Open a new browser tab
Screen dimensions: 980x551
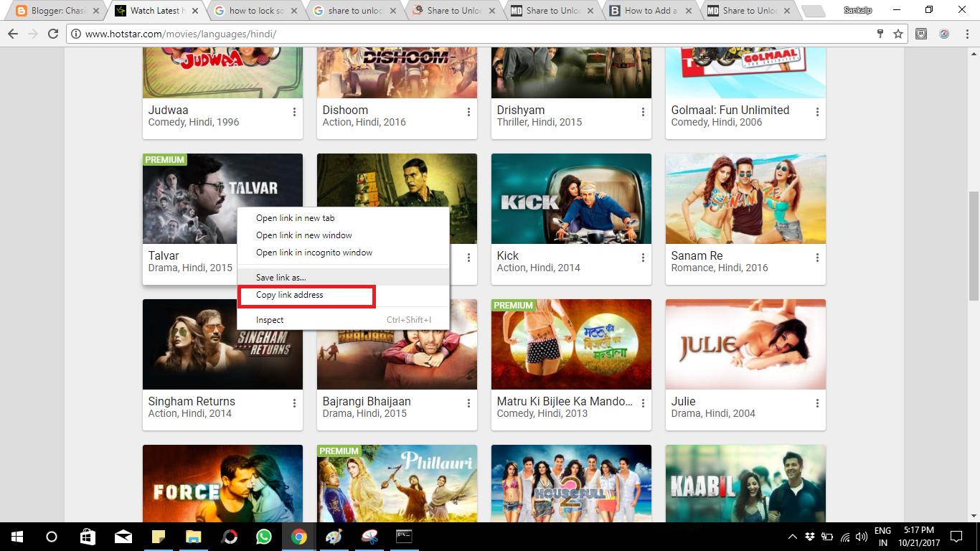(x=812, y=11)
